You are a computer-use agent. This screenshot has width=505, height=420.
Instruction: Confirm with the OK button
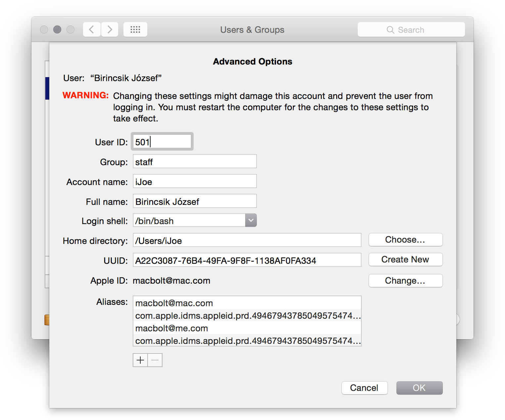tap(419, 388)
